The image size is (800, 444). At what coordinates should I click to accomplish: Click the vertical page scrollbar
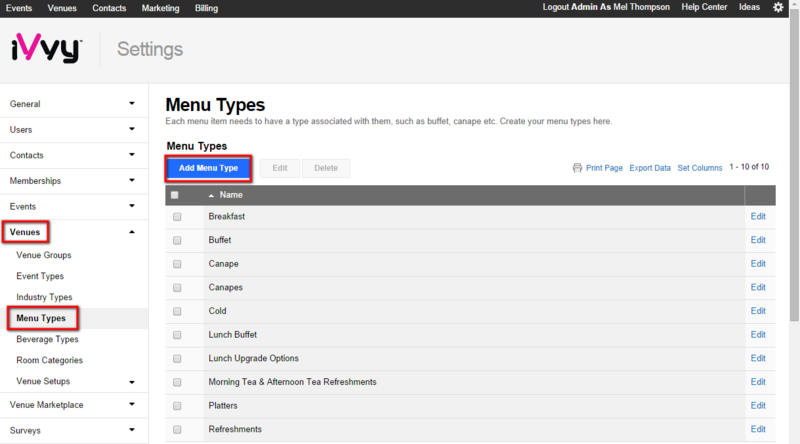coord(794,166)
